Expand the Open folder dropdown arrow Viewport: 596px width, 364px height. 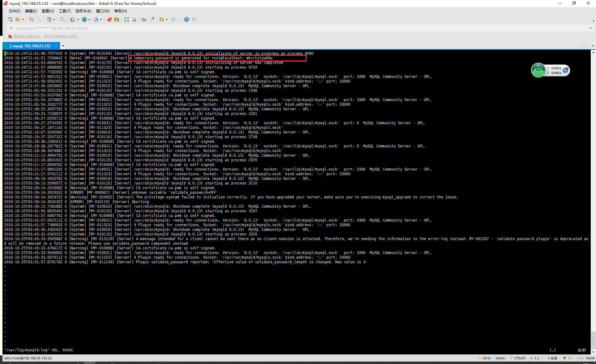(23, 20)
